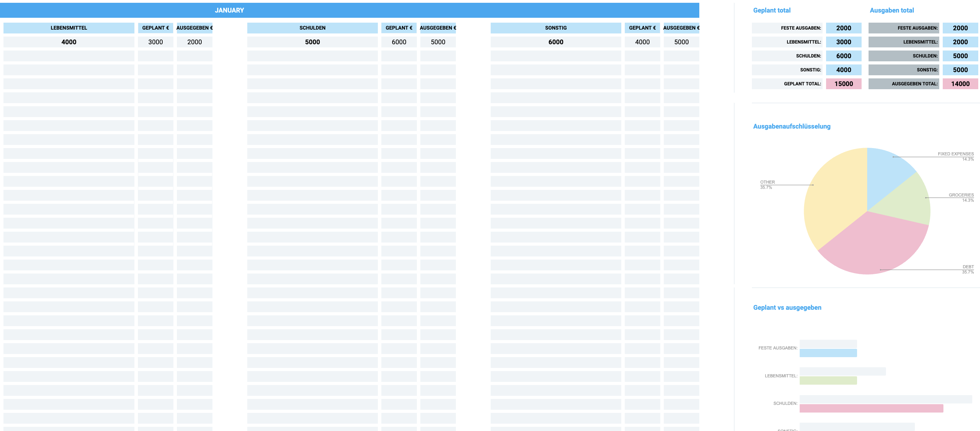980x431 pixels.
Task: Click AUSGEGEBEN € header next to LEBENSMITTEL
Action: coord(194,28)
